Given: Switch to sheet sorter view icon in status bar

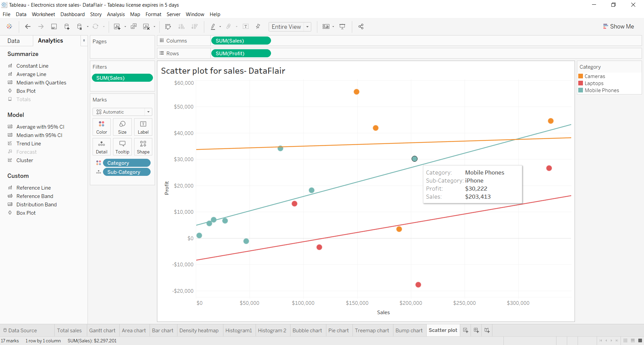Looking at the screenshot, I should coord(625,341).
